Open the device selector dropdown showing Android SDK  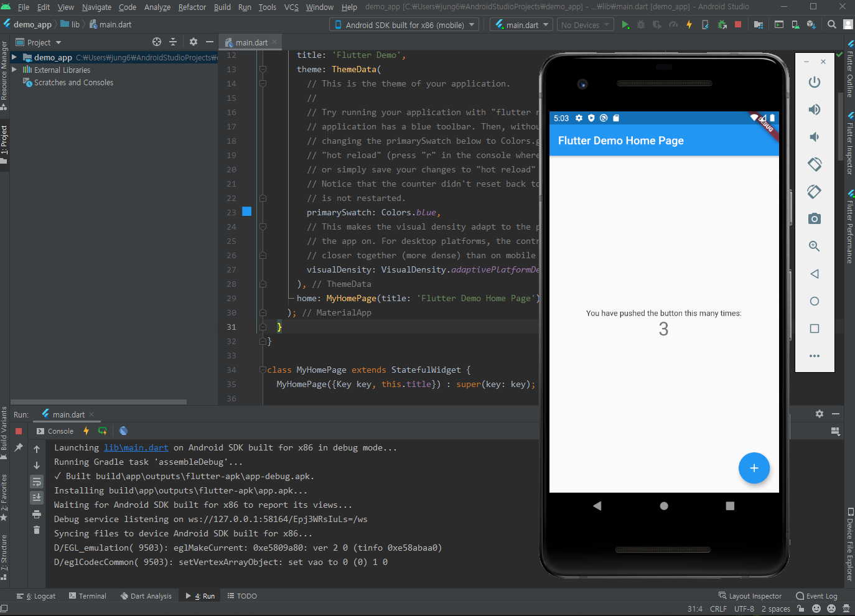point(405,25)
